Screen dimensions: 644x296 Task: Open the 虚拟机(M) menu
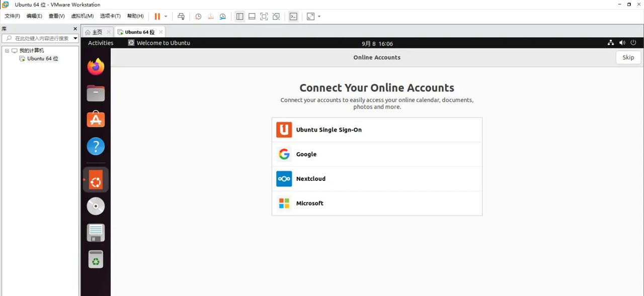coord(82,16)
